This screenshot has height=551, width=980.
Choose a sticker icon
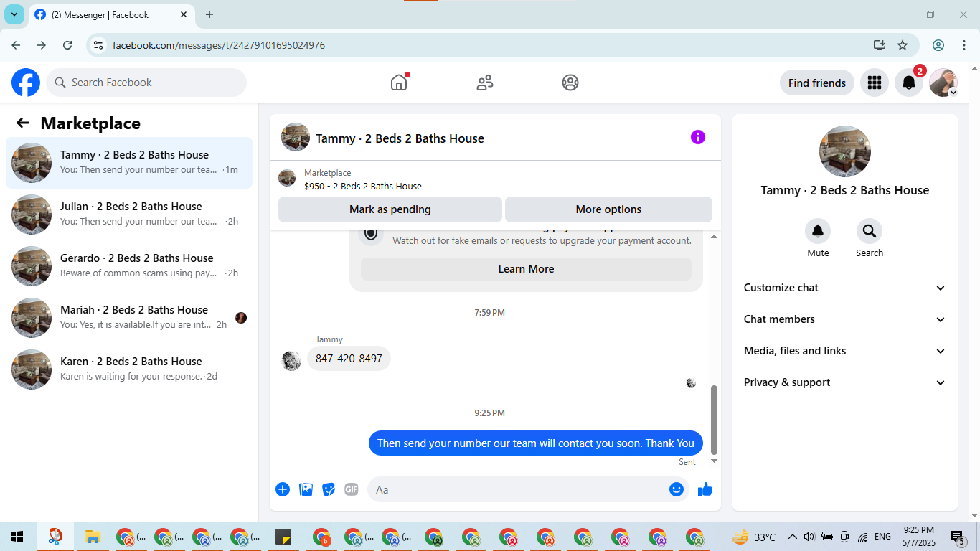pyautogui.click(x=329, y=489)
